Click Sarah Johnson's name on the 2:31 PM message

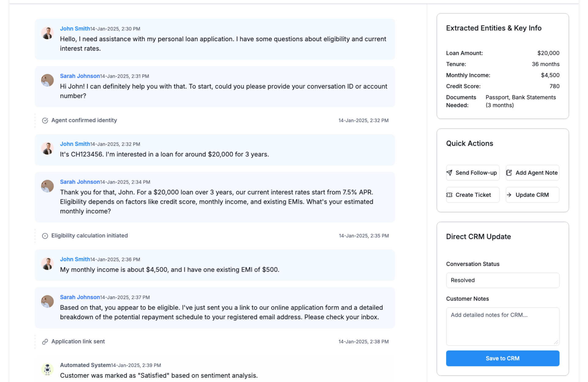[80, 76]
